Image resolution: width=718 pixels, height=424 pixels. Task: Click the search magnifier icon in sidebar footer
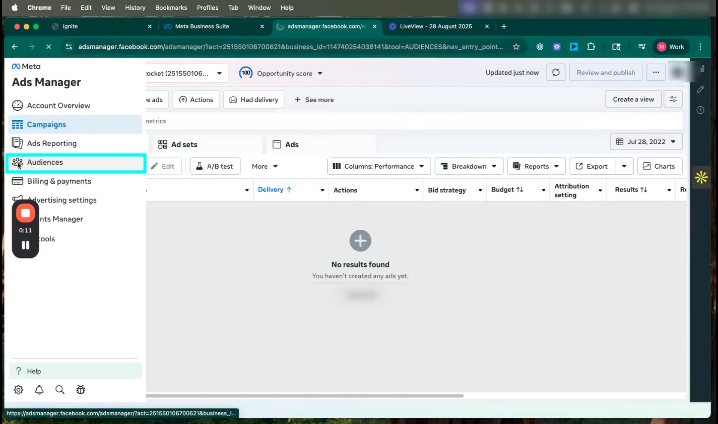pyautogui.click(x=60, y=390)
